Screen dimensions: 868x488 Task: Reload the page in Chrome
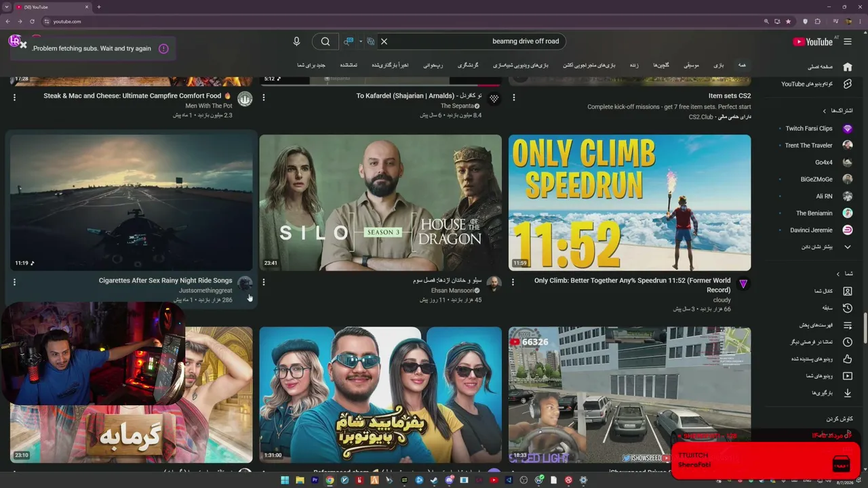32,21
